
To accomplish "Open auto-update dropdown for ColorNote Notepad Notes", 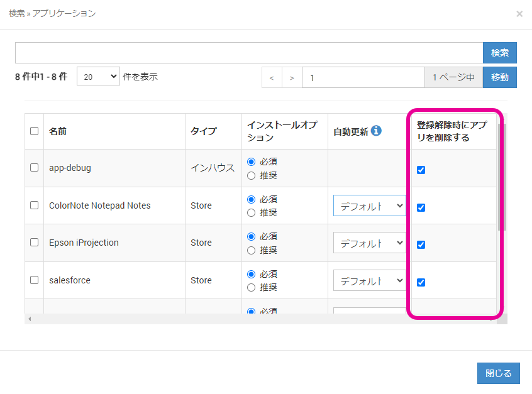I will (x=370, y=205).
